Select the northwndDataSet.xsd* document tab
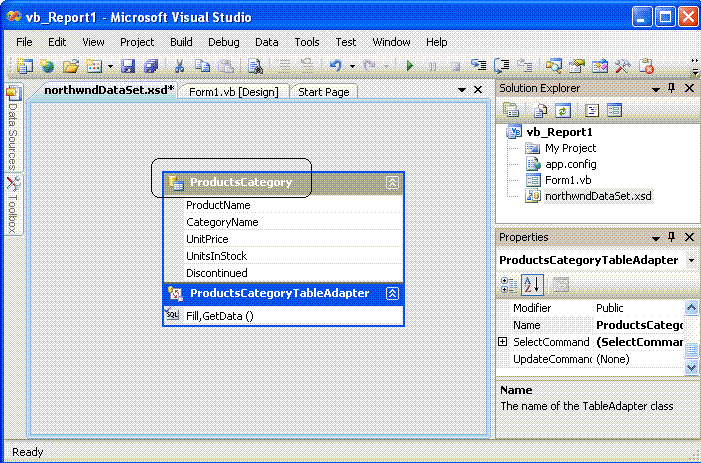The width and height of the screenshot is (701, 463). (x=109, y=90)
